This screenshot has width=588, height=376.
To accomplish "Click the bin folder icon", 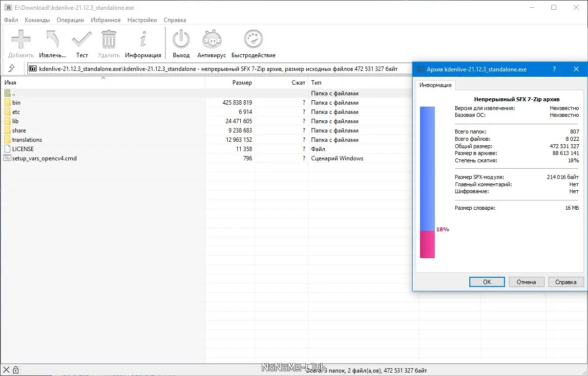I will point(7,103).
